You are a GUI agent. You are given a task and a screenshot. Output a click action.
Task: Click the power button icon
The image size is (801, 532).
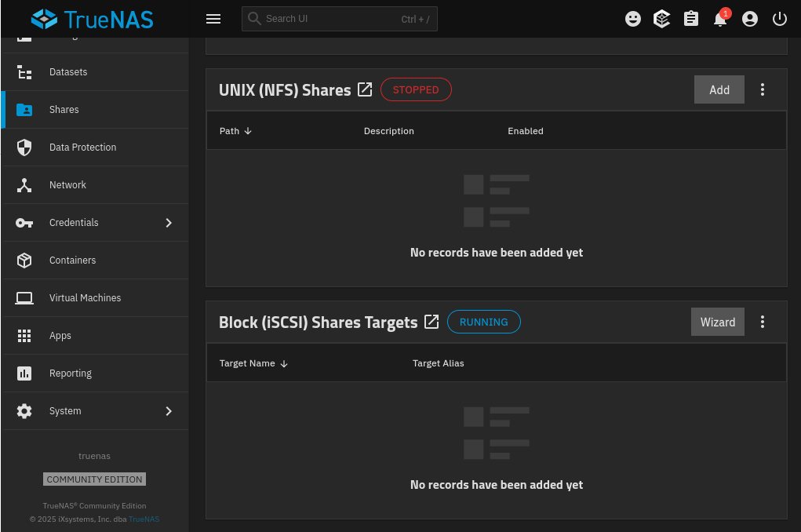(779, 19)
